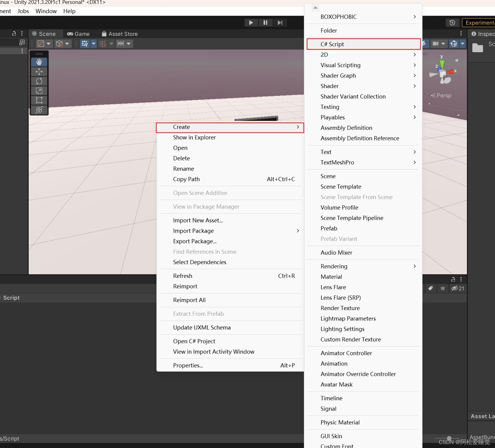Toggle the grid snapping magnet button
The width and height of the screenshot is (495, 448).
pos(103,44)
